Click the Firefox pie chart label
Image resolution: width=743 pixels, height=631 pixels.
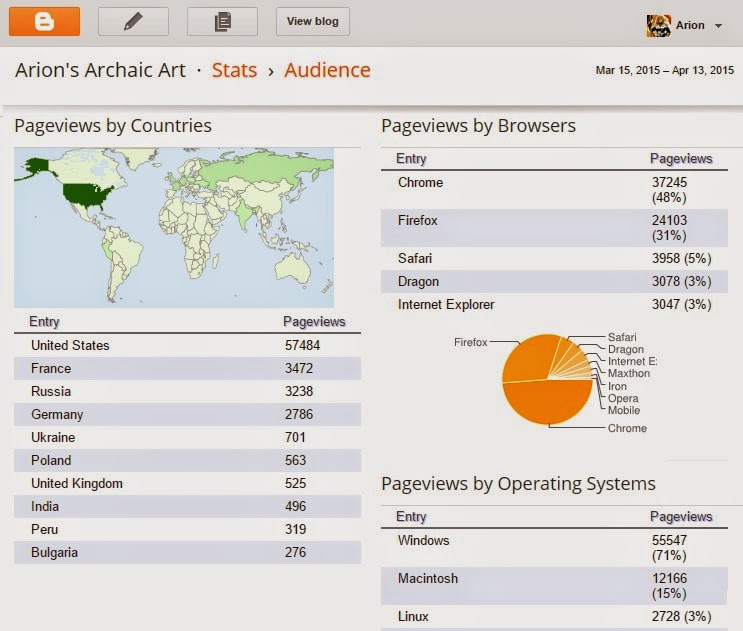[471, 342]
